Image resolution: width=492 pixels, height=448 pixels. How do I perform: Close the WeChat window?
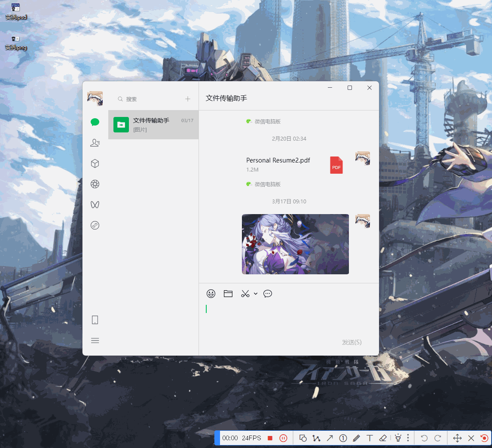[370, 88]
